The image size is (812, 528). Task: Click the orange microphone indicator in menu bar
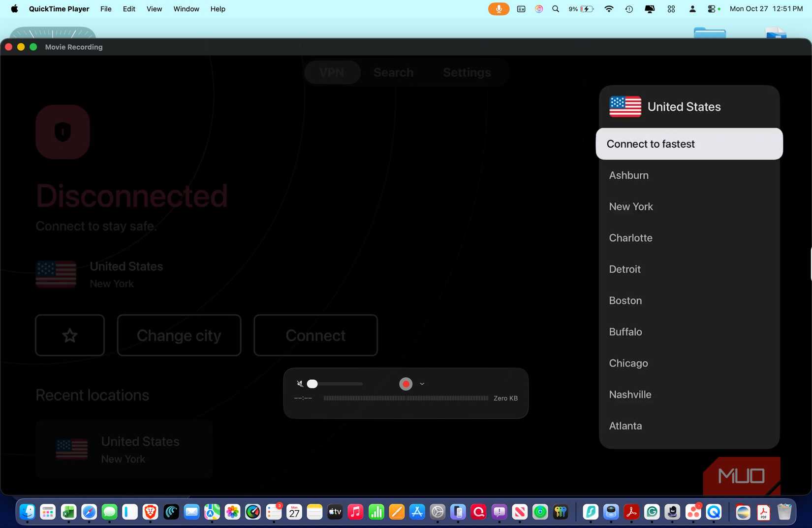coord(499,8)
